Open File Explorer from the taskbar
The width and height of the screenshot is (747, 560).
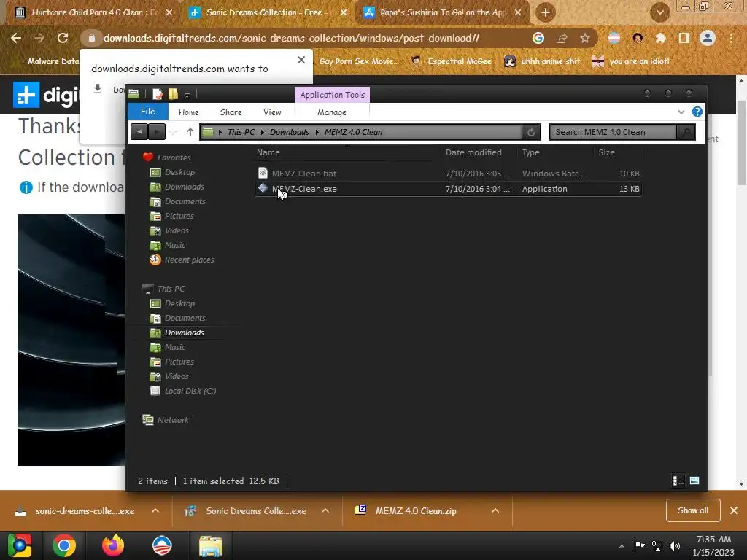click(x=210, y=545)
